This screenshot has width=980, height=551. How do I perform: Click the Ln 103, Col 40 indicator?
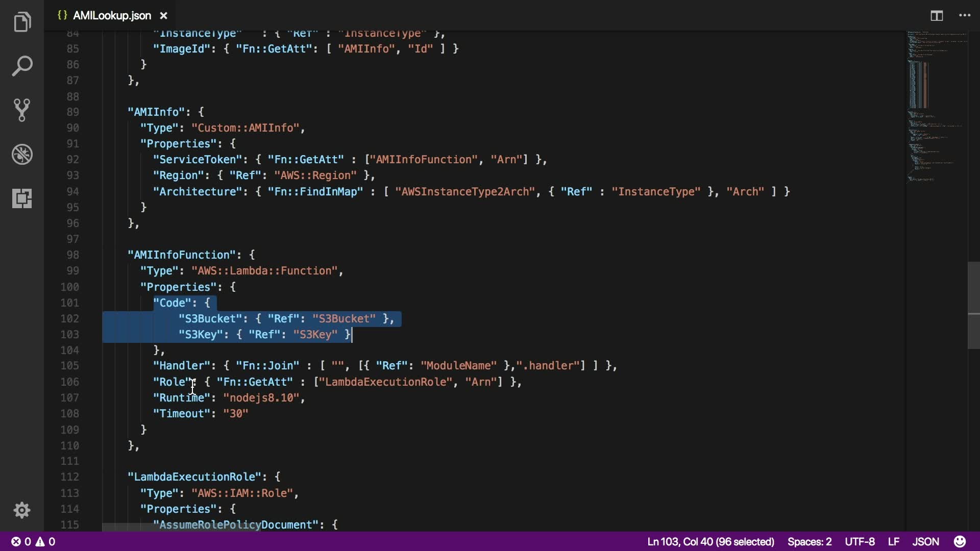pos(710,541)
